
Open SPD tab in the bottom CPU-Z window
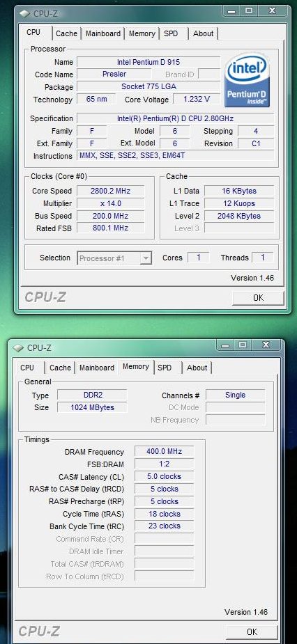165,368
